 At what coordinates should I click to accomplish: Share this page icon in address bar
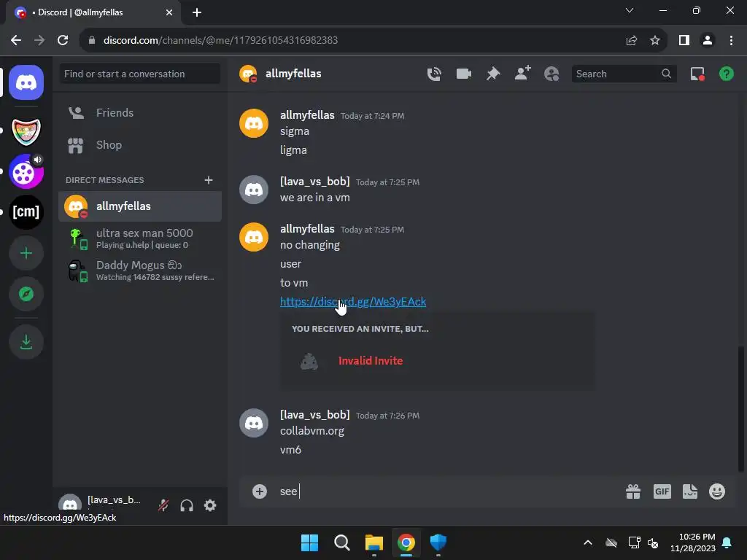pyautogui.click(x=632, y=41)
